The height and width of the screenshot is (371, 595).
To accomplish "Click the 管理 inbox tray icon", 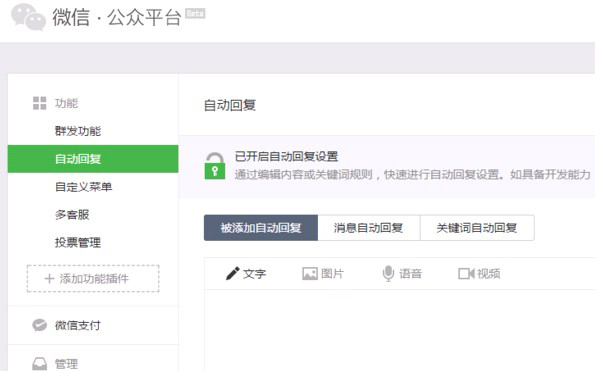I will (x=39, y=364).
